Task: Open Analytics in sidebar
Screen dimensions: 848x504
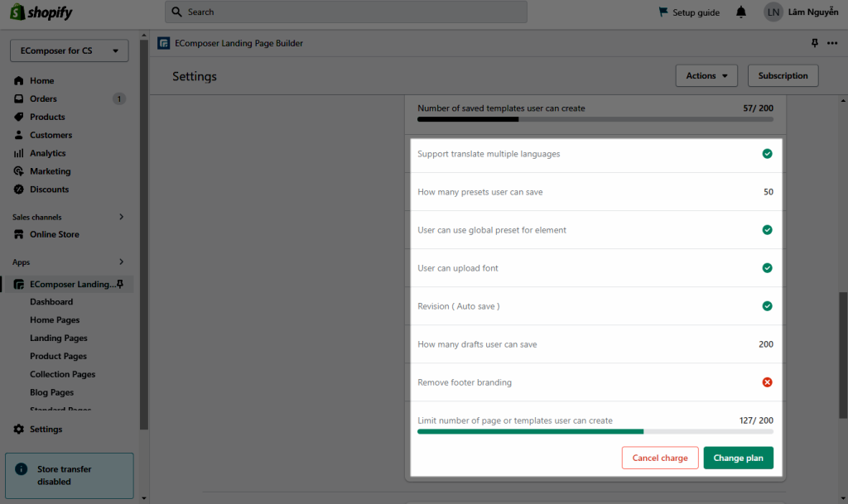Action: (x=47, y=153)
